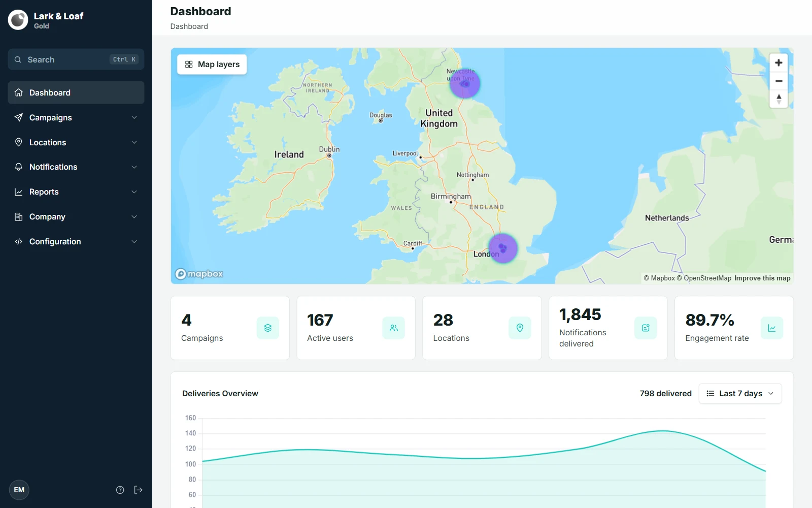Screen dimensions: 812x508
Task: Click the search magnifier icon
Action: [x=18, y=59]
